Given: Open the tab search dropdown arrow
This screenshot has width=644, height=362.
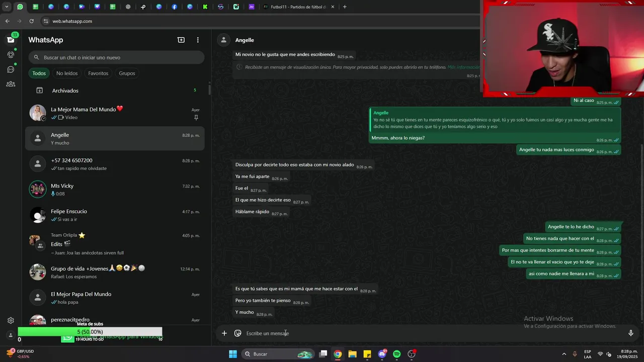Looking at the screenshot, I should (x=7, y=7).
